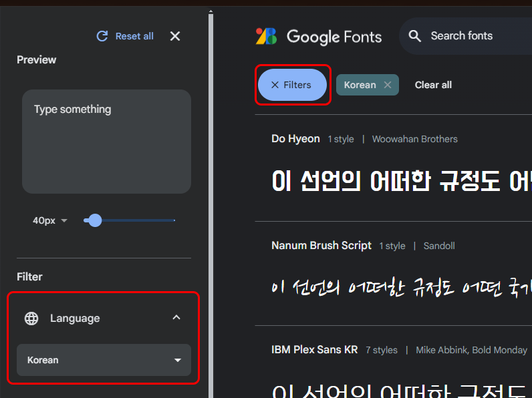
Task: Click the Google Fonts logo icon
Action: 267,36
